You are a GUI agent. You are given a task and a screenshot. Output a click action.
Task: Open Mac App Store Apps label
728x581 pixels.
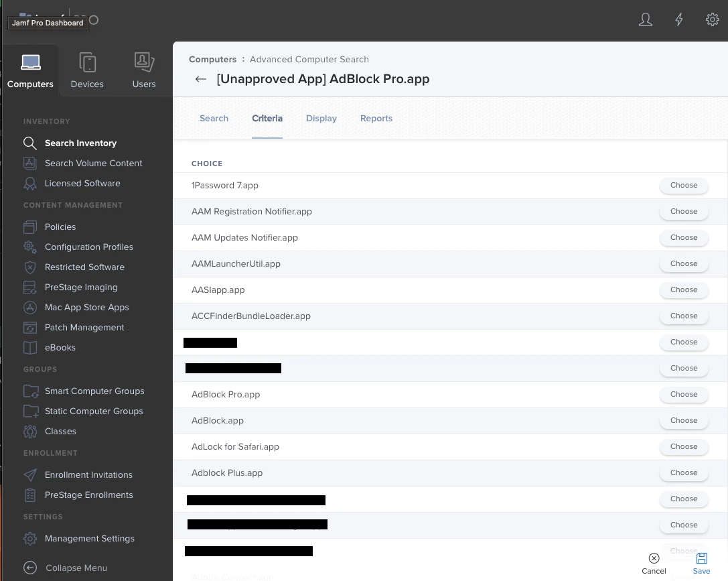(x=87, y=307)
